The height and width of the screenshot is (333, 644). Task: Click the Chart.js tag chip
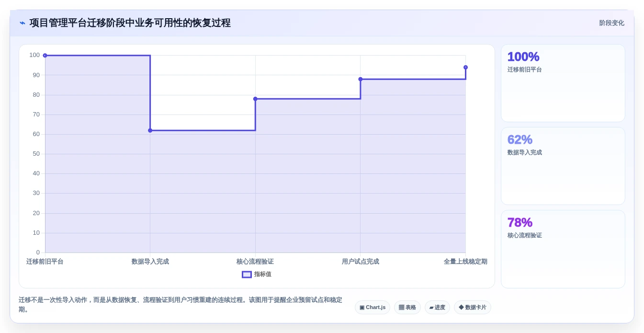373,307
